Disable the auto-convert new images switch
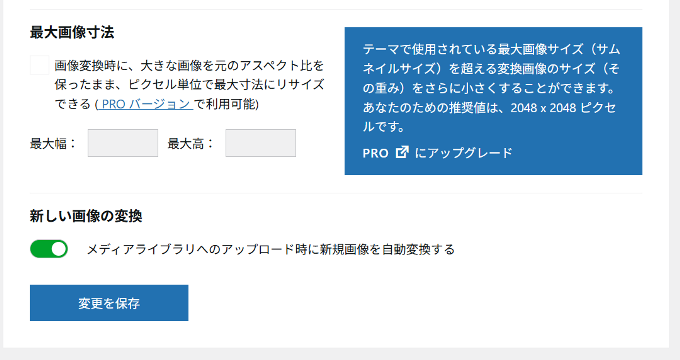 (x=49, y=249)
